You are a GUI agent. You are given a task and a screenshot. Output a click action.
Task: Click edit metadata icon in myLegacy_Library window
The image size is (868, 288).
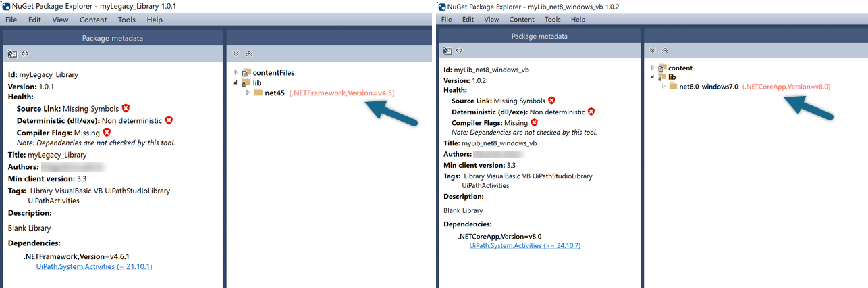click(12, 53)
